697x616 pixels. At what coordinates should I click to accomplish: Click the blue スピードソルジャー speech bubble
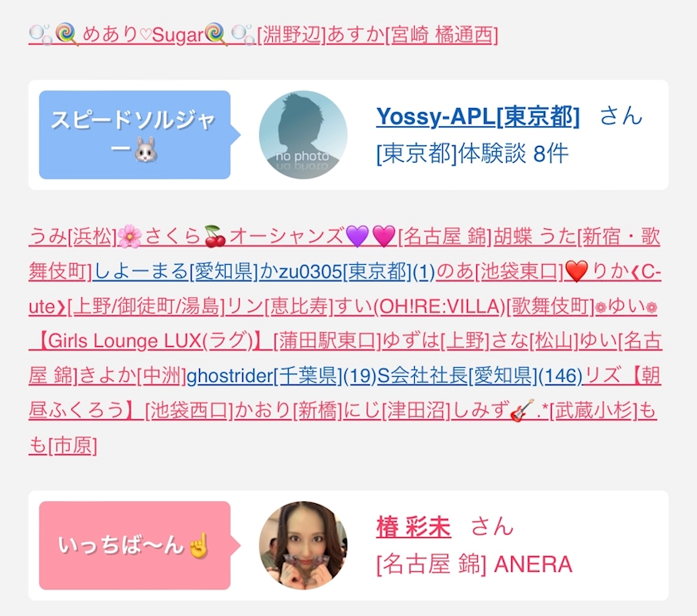(134, 134)
